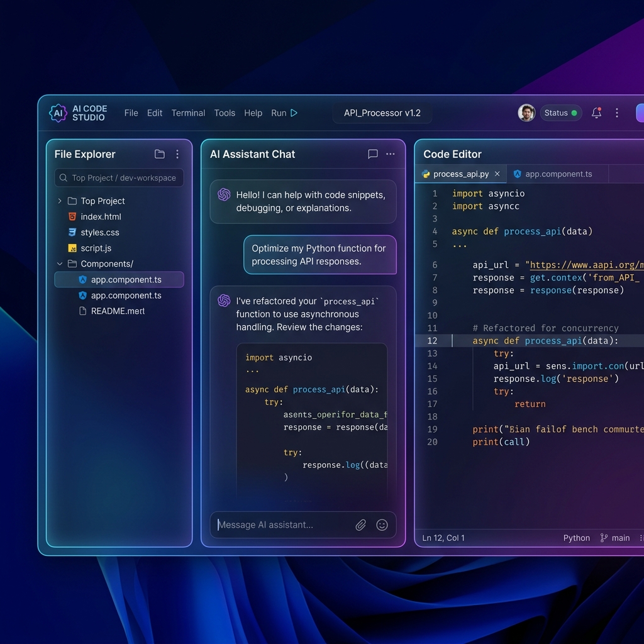The image size is (644, 644).
Task: Open the Edit menu
Action: (155, 113)
